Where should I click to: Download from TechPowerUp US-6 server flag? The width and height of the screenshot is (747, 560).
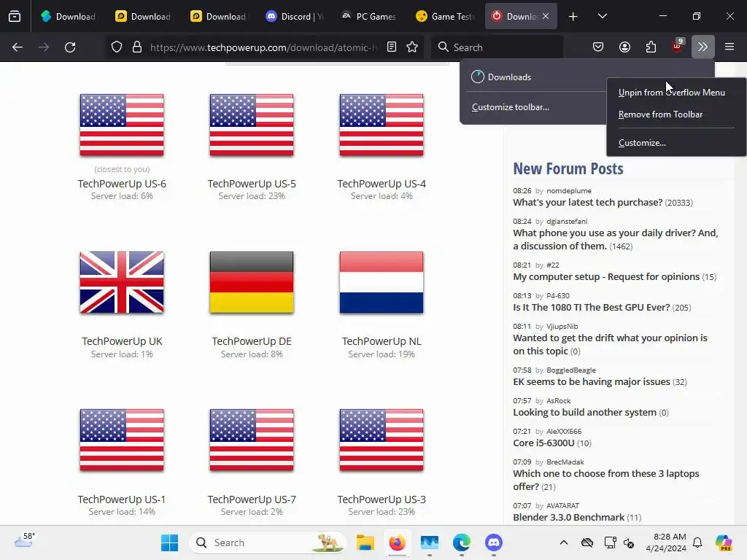(x=122, y=125)
